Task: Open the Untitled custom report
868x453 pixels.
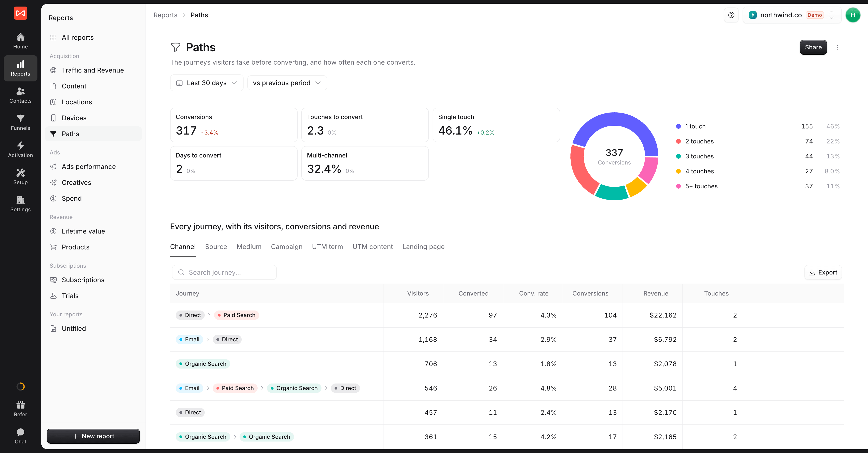Action: coord(93,329)
